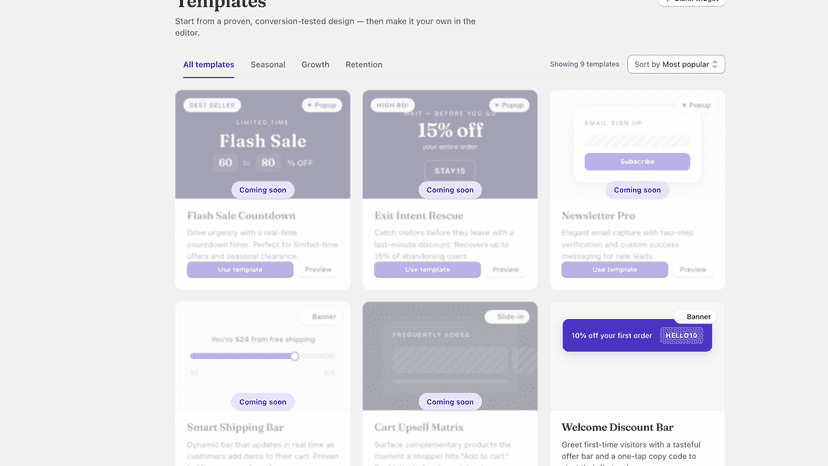Use template for Flash Sale Countdown
Image resolution: width=828 pixels, height=466 pixels.
(x=240, y=269)
